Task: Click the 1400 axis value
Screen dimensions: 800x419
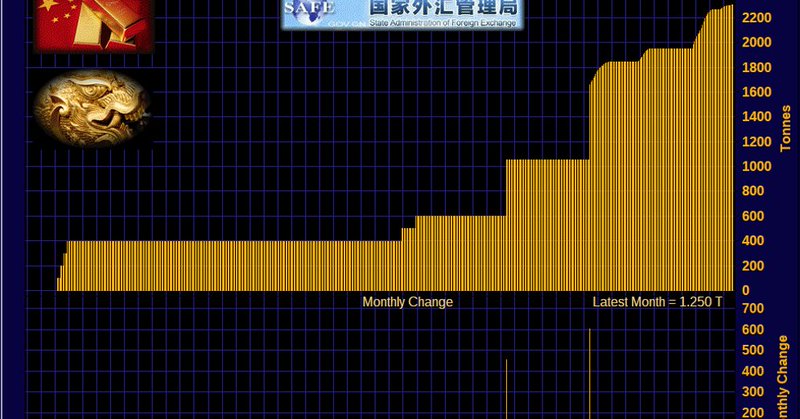Action: point(757,116)
